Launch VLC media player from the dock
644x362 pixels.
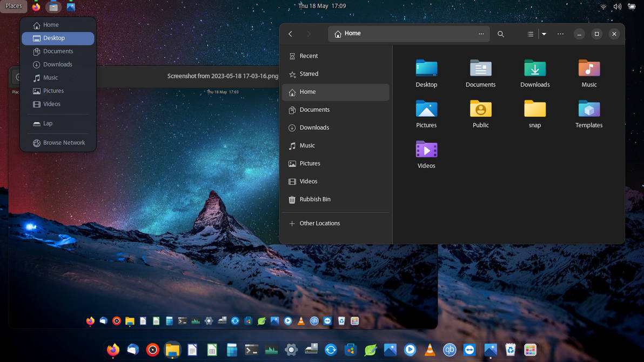[x=430, y=350]
